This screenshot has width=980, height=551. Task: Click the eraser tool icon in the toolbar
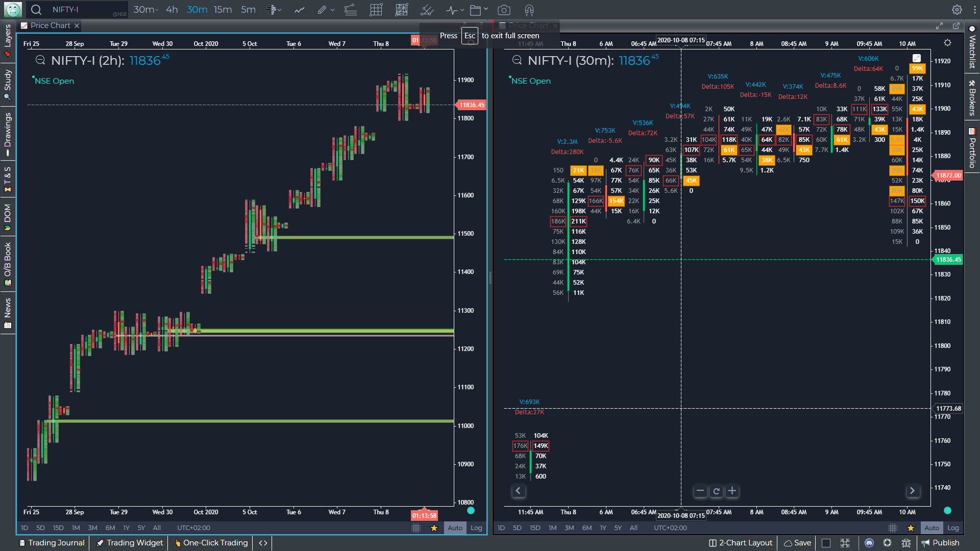(x=426, y=10)
